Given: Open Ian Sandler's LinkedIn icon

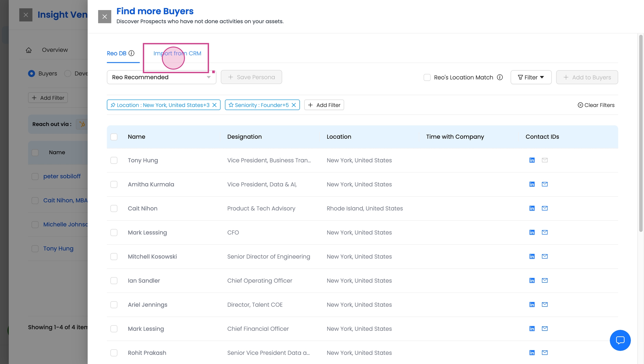Looking at the screenshot, I should [532, 281].
